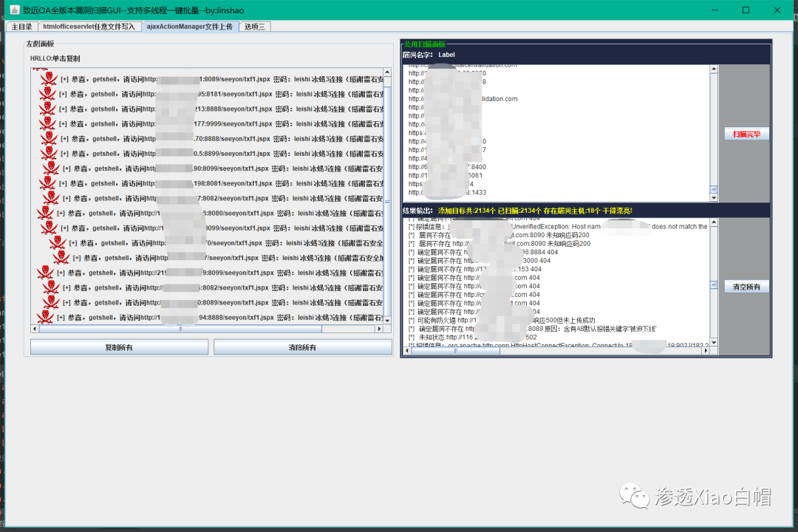Click horizontal scrollbar thumb of the result output

coord(455,350)
